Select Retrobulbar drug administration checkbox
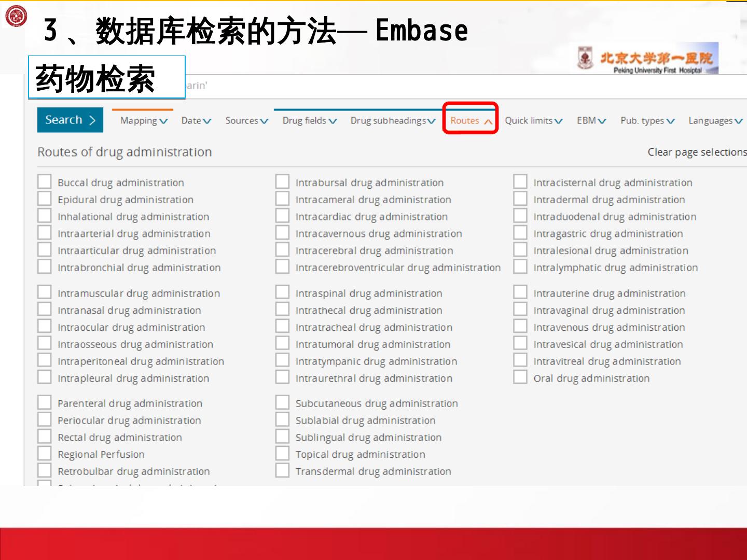The height and width of the screenshot is (560, 747). pyautogui.click(x=45, y=471)
